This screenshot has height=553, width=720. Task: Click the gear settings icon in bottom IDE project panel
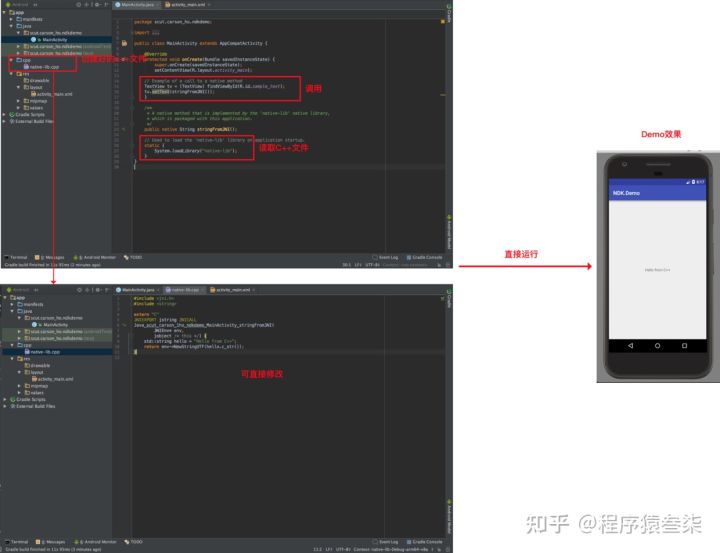tap(97, 290)
